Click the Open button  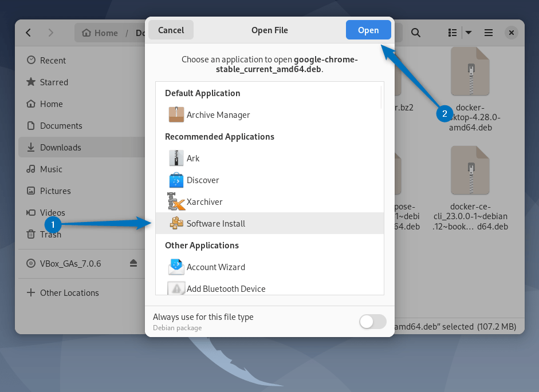tap(368, 30)
